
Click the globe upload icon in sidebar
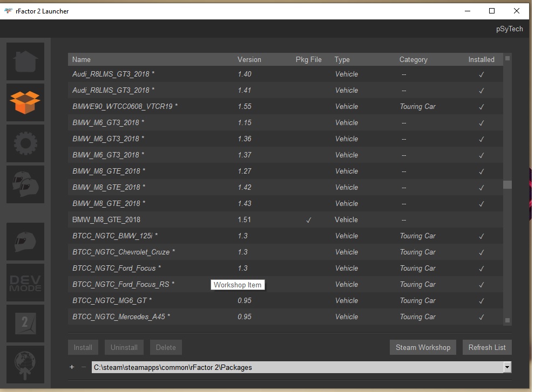point(25,363)
